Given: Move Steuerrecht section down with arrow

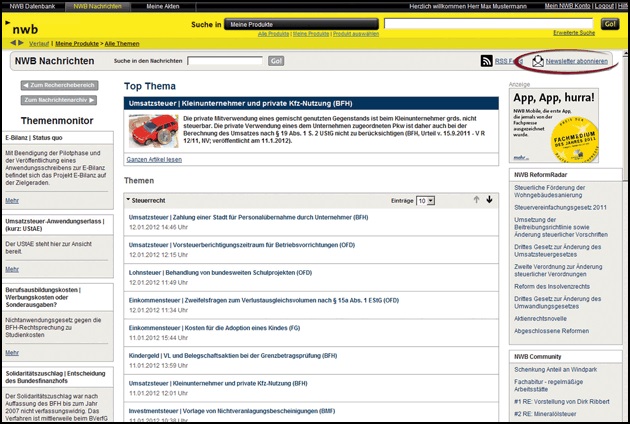Looking at the screenshot, I should (x=489, y=200).
